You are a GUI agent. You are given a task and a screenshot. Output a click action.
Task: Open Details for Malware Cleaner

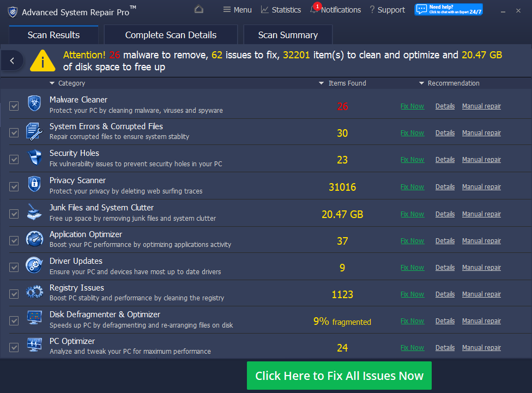pyautogui.click(x=445, y=106)
